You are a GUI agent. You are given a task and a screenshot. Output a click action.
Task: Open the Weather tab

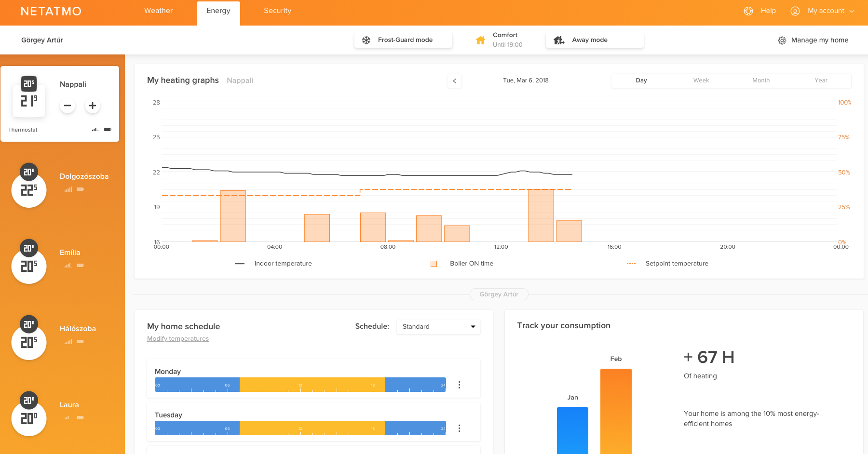158,11
